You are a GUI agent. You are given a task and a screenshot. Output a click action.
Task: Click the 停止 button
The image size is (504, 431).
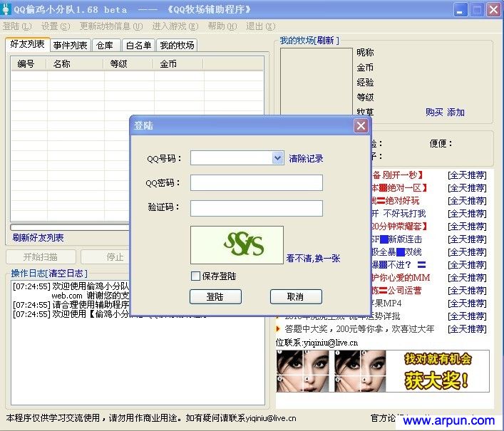[105, 257]
